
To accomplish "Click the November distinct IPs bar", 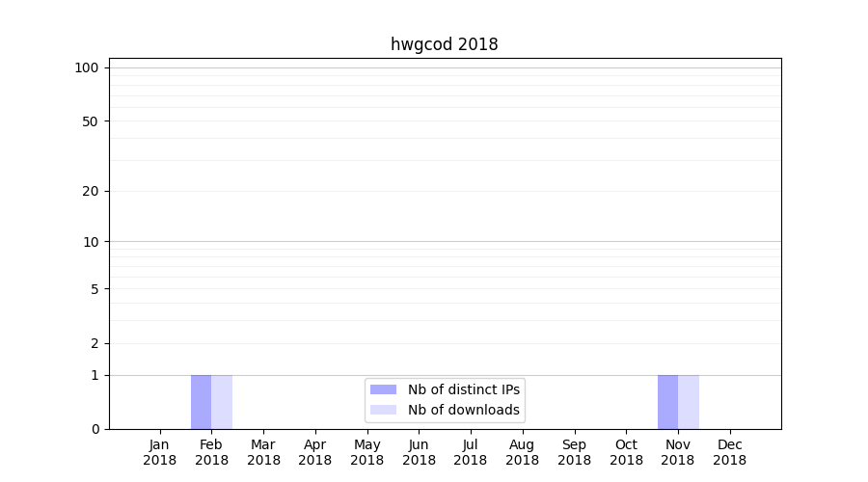I will 667,402.
